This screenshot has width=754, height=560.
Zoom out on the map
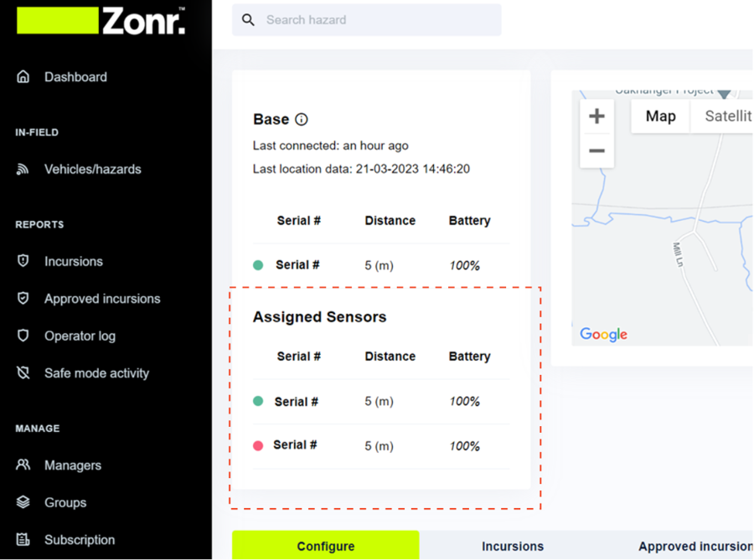(x=596, y=151)
